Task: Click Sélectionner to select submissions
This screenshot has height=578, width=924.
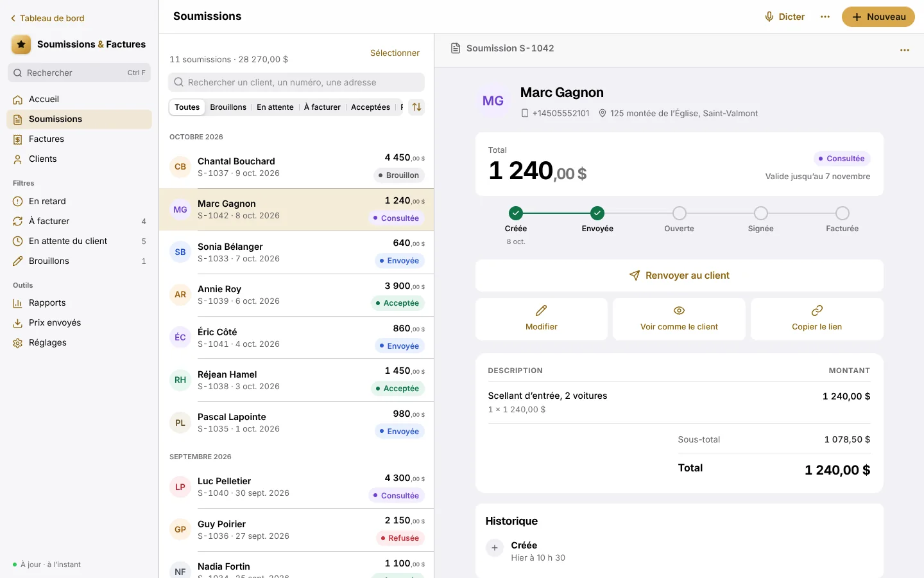Action: click(395, 53)
